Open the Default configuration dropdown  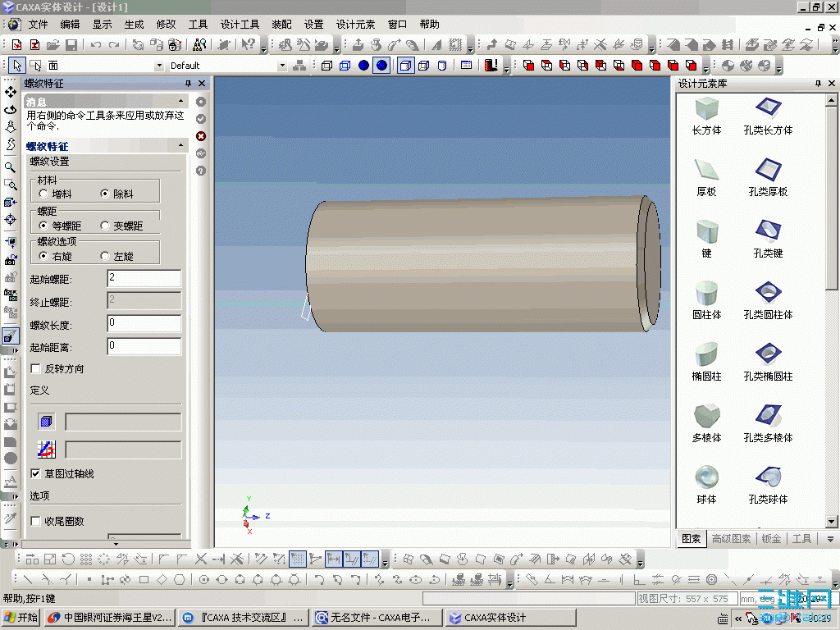click(x=282, y=66)
